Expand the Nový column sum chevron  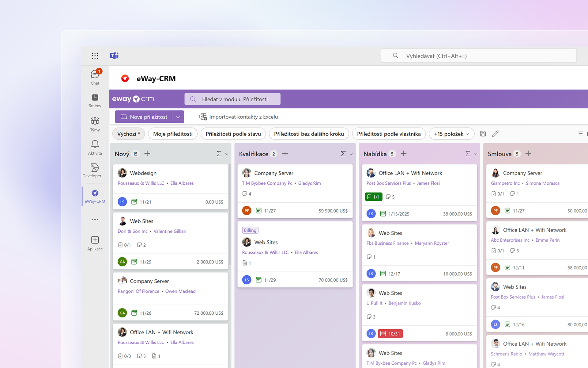pos(227,154)
